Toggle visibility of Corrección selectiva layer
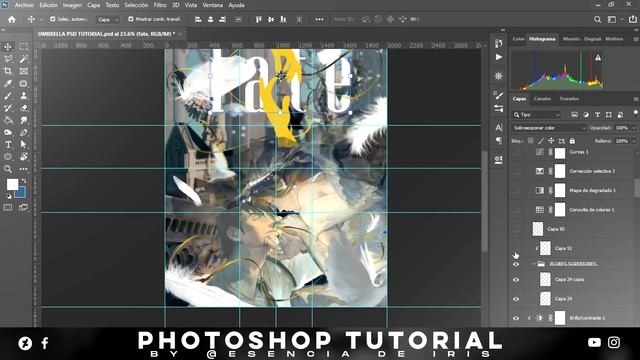 click(516, 171)
